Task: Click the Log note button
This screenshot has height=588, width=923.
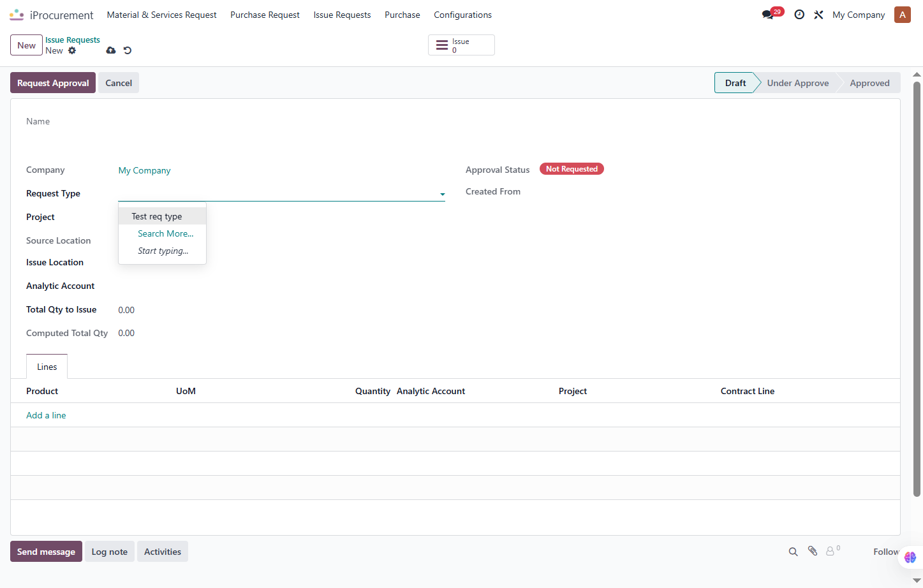Action: 109,552
